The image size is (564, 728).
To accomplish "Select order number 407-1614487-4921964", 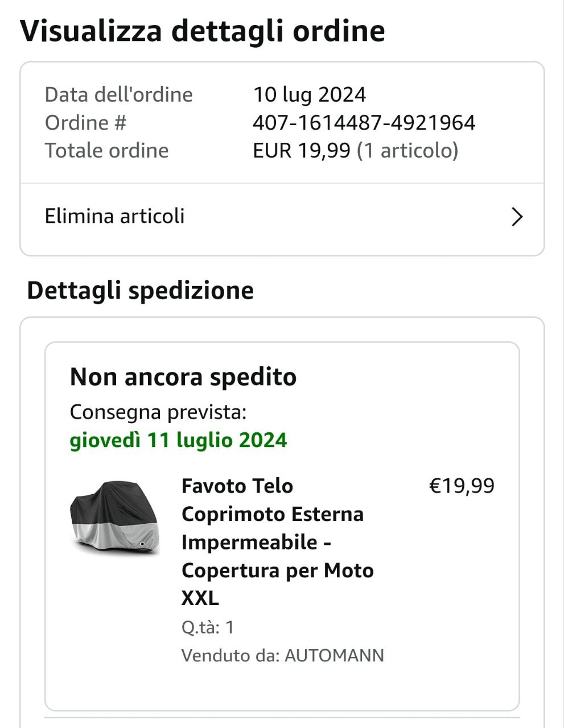I will coord(364,123).
